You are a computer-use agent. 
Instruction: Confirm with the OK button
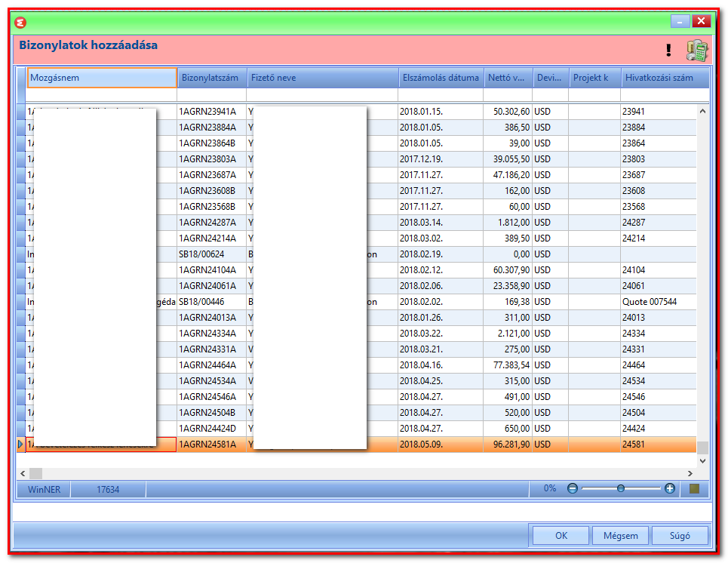(561, 536)
